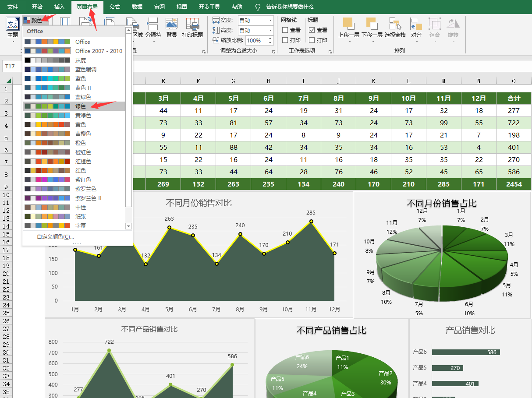This screenshot has height=398, width=532.
Task: Select the 不同月份销售占比 chart title
Action: point(442,203)
